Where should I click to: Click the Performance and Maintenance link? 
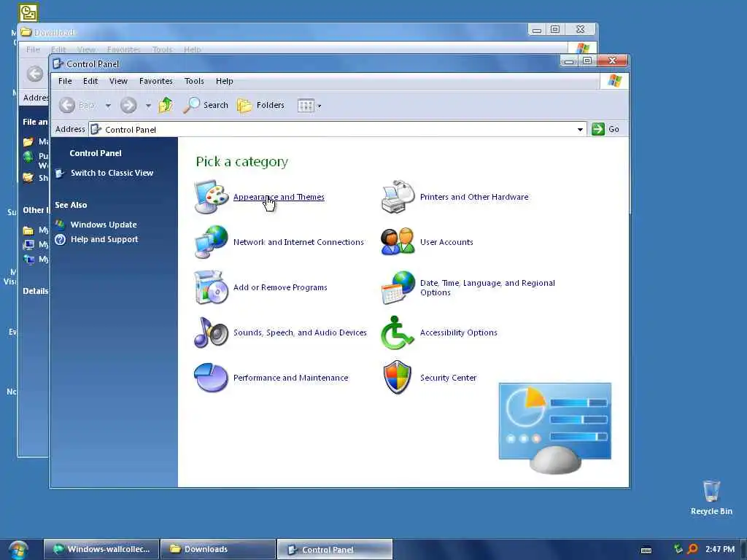[290, 378]
